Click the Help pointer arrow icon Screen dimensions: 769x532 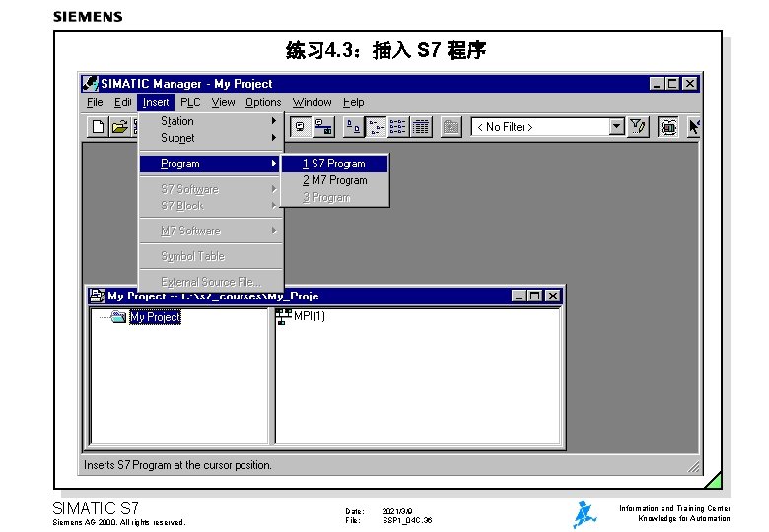[693, 127]
